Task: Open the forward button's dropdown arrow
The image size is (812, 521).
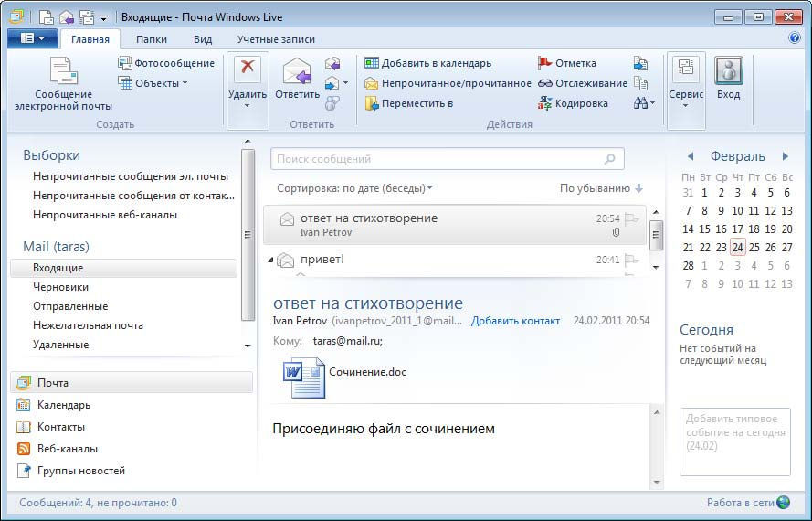Action: coord(346,83)
